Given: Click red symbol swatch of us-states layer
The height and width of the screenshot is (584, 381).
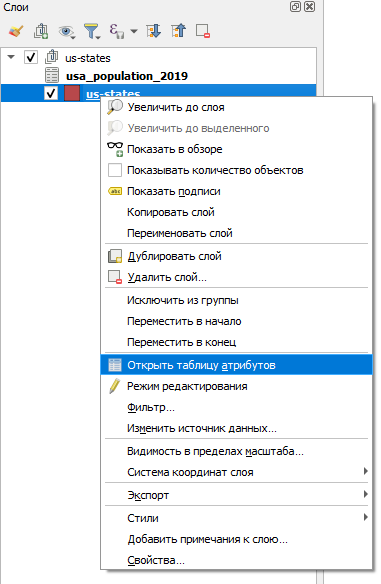Looking at the screenshot, I should point(72,93).
